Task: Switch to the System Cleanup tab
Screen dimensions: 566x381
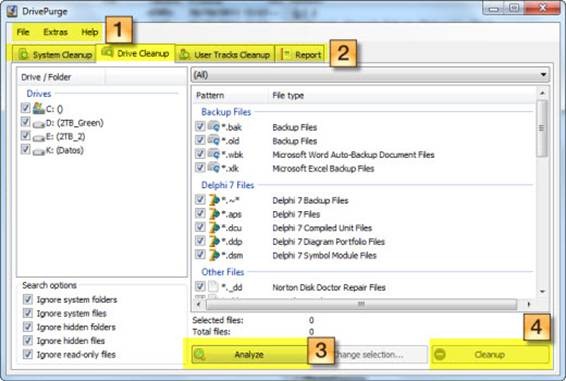Action: coord(54,55)
